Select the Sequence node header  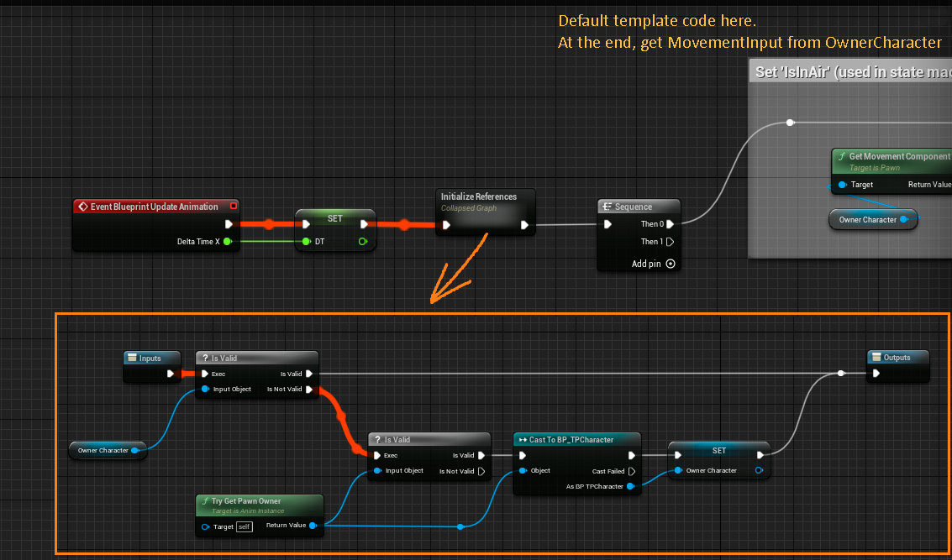(x=639, y=207)
